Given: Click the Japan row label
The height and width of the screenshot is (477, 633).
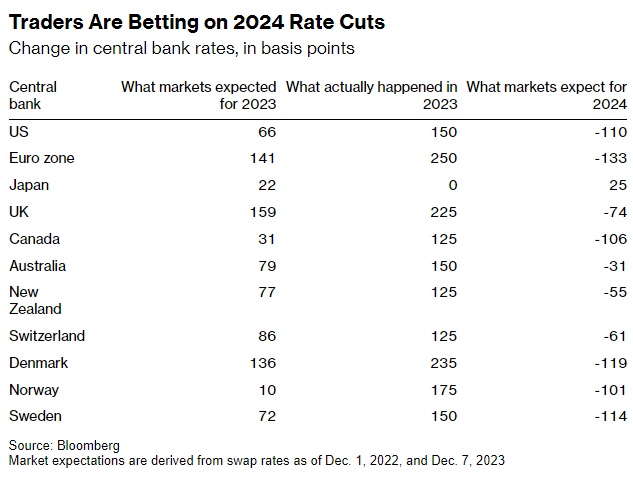Looking at the screenshot, I should tap(29, 185).
